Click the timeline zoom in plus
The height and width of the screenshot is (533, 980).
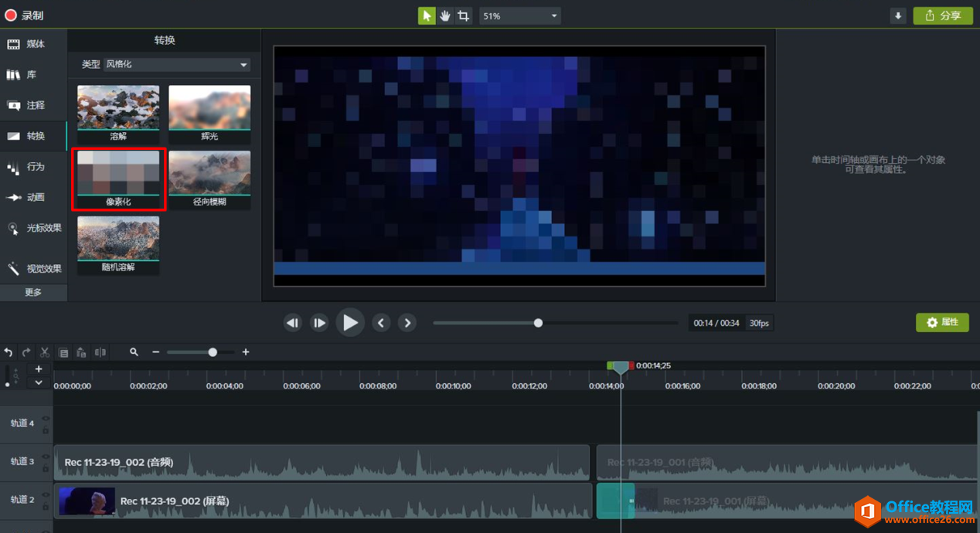(x=246, y=352)
